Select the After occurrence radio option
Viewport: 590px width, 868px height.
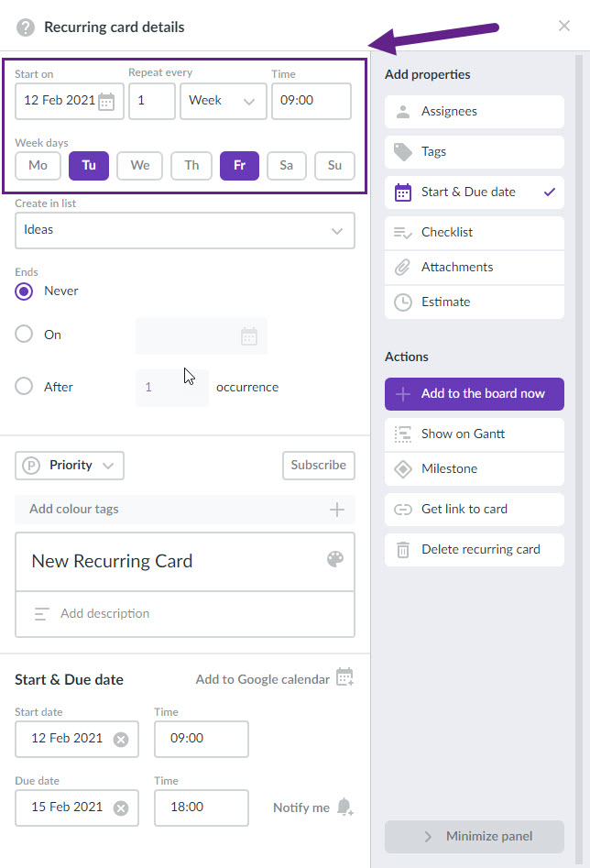tap(24, 386)
